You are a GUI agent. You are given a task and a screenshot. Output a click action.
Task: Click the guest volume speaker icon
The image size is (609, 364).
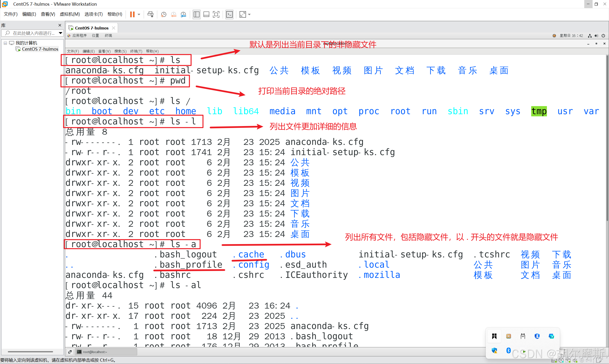click(x=596, y=35)
